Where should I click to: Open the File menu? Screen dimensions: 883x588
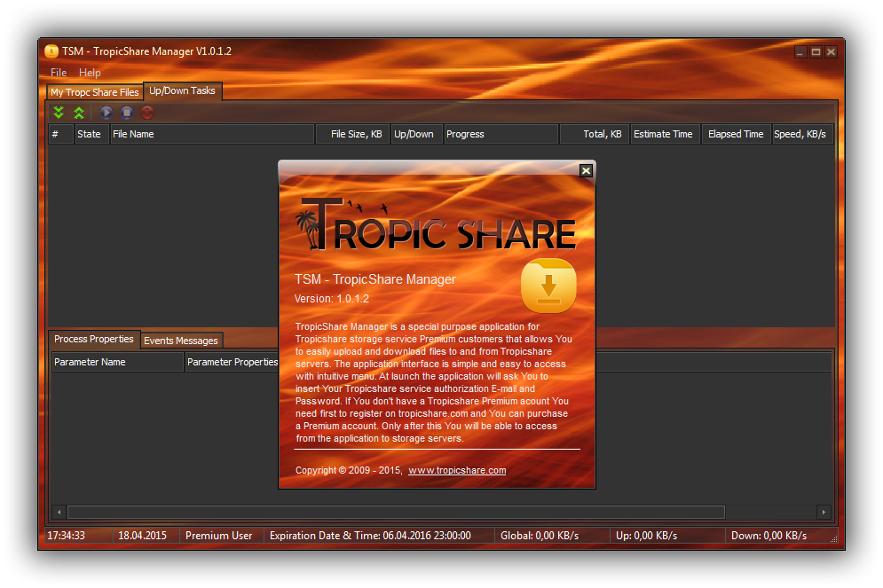59,73
